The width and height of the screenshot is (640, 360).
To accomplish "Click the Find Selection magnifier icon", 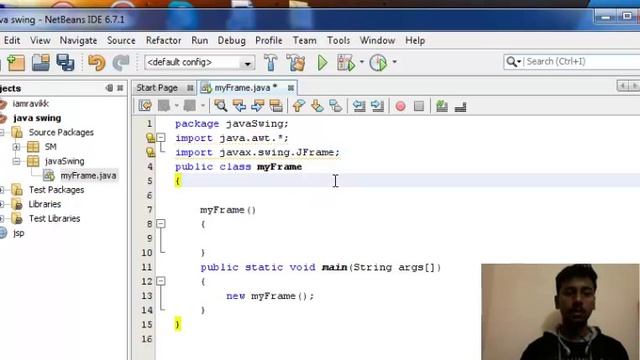I will [221, 106].
